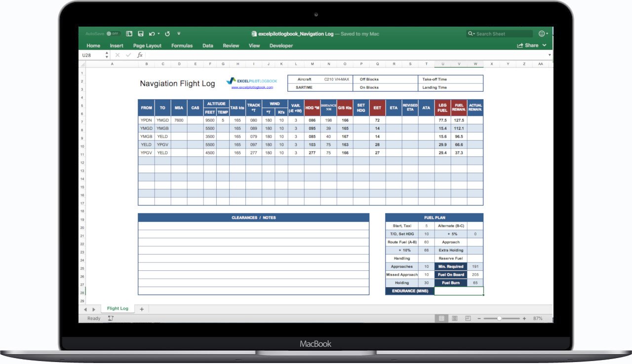Collapse the ribbon with the chevron beside Share
The width and height of the screenshot is (632, 364).
pyautogui.click(x=545, y=45)
